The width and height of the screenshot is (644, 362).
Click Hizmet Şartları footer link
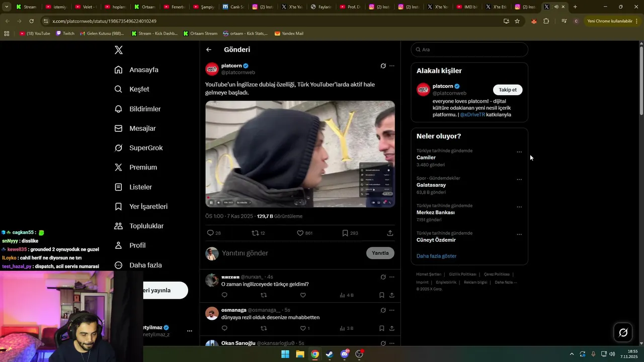[x=429, y=275]
